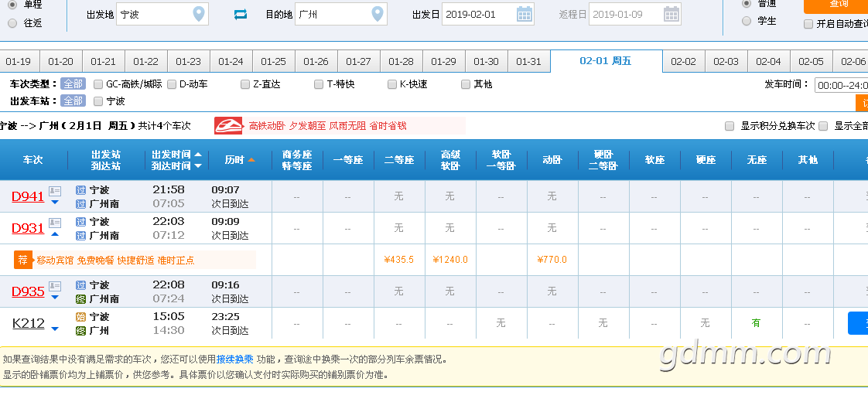Switch to the 02-02 date tab
Image resolution: width=868 pixels, height=402 pixels.
(684, 61)
